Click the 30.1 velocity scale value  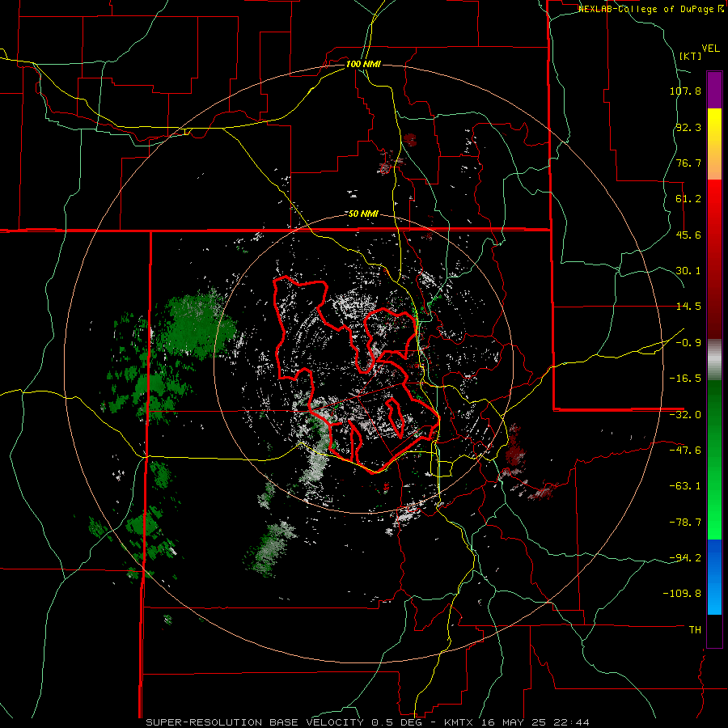[x=688, y=271]
